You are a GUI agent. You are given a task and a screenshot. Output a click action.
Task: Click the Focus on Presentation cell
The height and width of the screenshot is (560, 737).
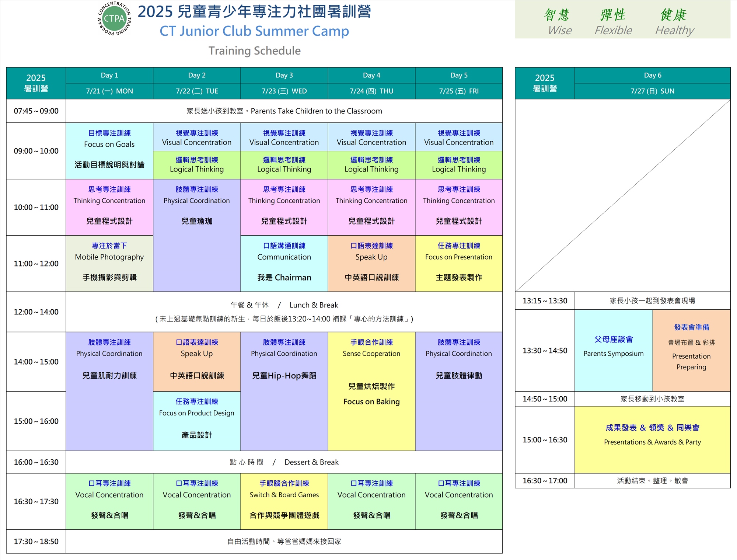click(x=459, y=263)
